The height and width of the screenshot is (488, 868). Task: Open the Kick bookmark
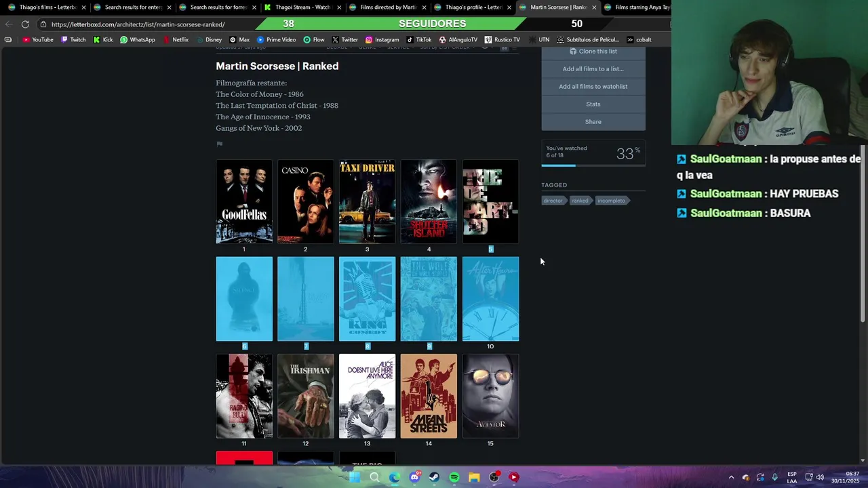[x=103, y=39]
